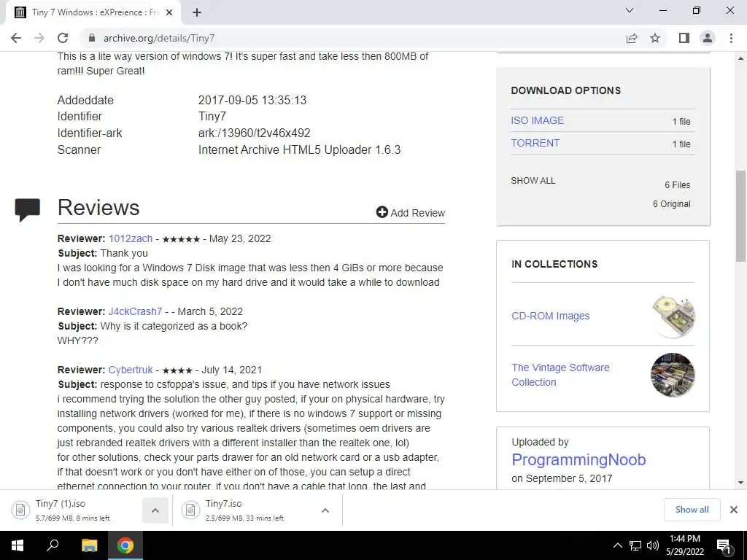Click the '6 Files' count text
The image size is (747, 560).
(x=678, y=184)
